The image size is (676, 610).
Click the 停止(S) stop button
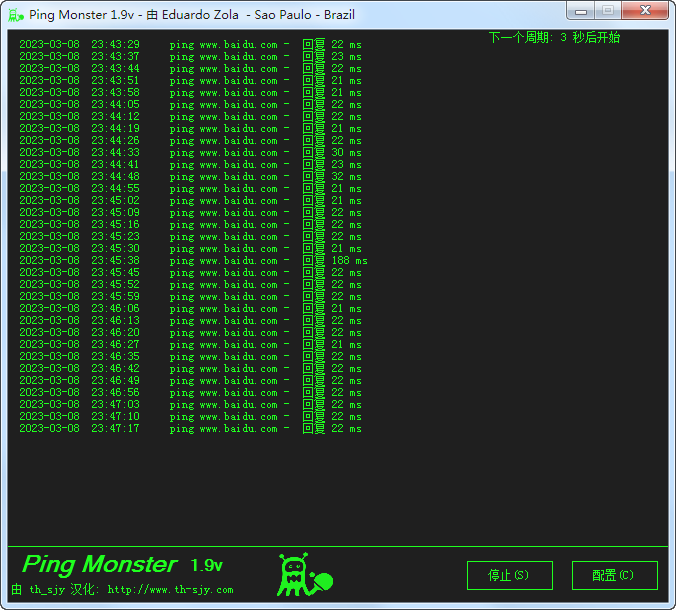509,576
